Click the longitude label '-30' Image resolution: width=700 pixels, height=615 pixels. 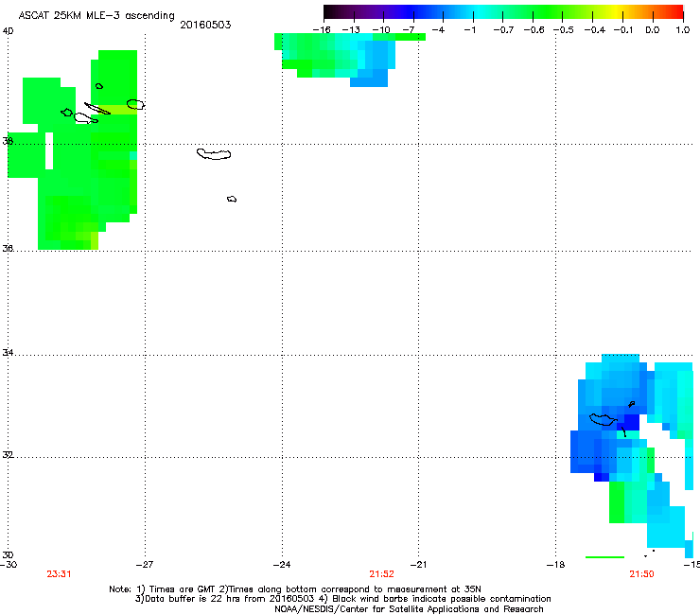tap(9, 565)
